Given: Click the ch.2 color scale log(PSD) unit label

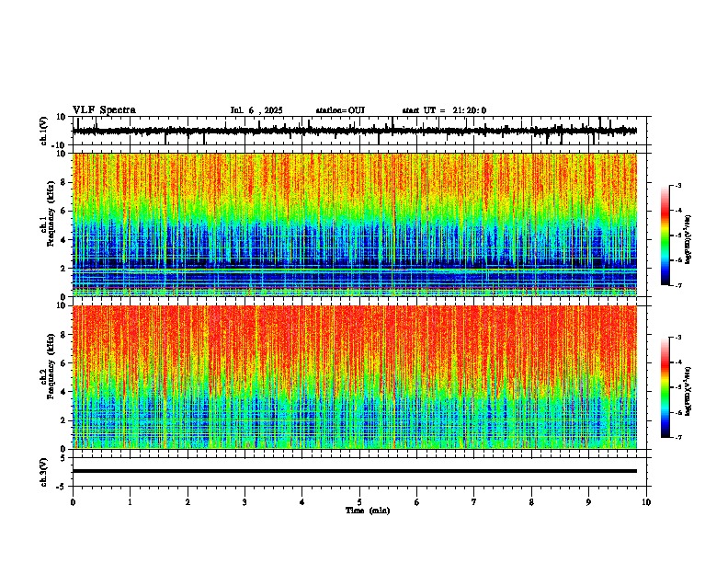Looking at the screenshot, I should click(x=688, y=392).
